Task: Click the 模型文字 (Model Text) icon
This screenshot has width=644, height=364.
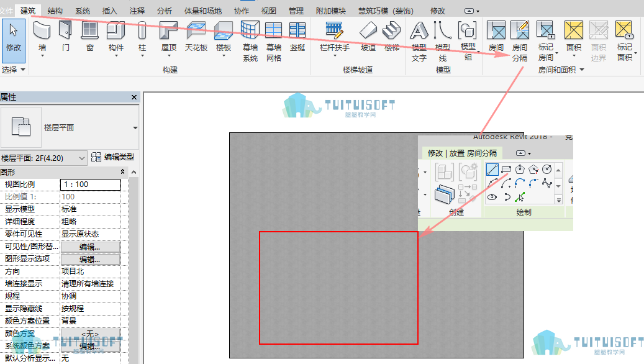Action: pos(419,31)
